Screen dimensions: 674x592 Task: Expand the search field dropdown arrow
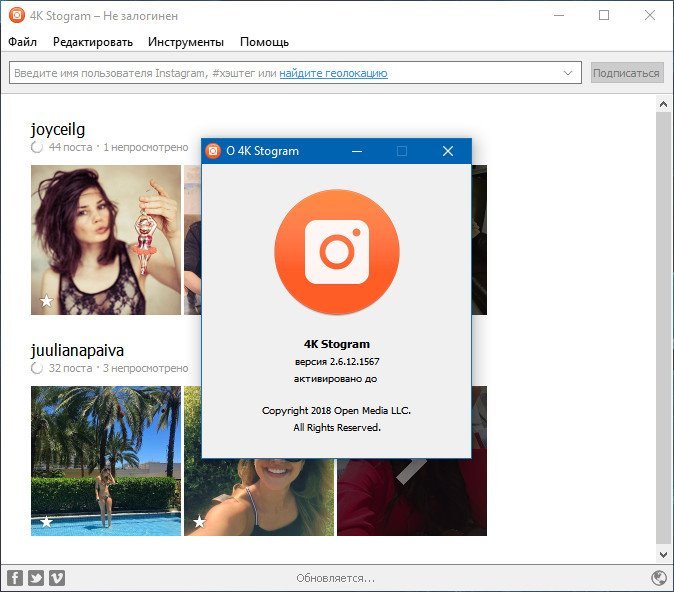[568, 73]
